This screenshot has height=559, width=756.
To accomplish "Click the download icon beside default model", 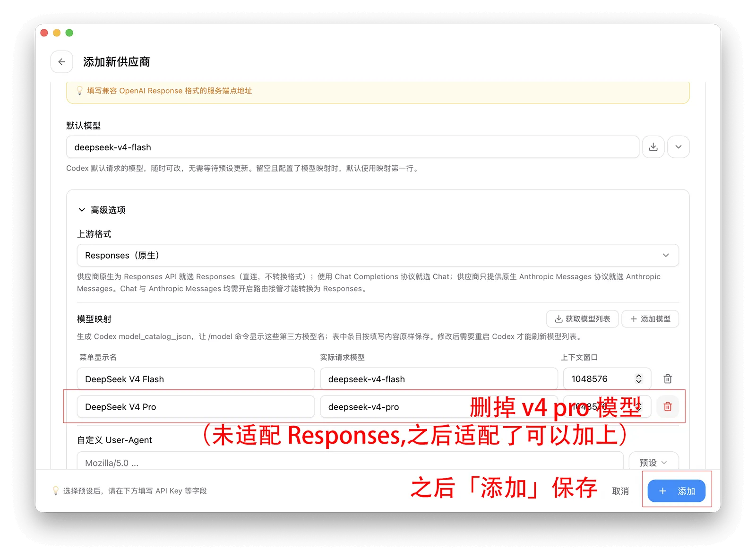I will click(x=653, y=147).
